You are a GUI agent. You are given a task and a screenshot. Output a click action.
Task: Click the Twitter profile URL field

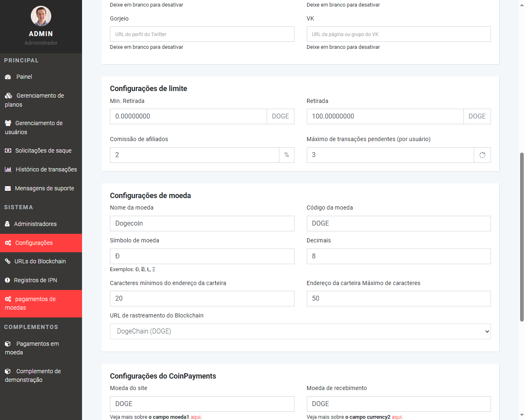(202, 34)
